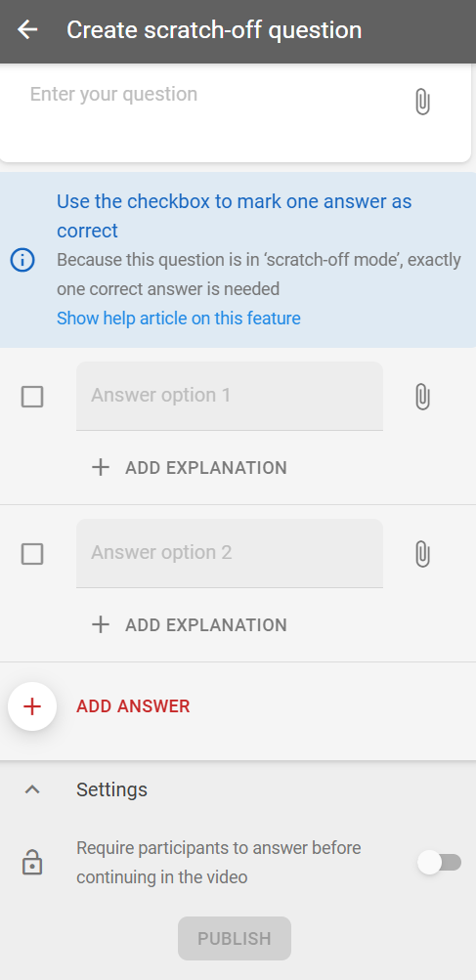This screenshot has width=476, height=980.
Task: Toggle require participants to answer switch
Action: (439, 863)
